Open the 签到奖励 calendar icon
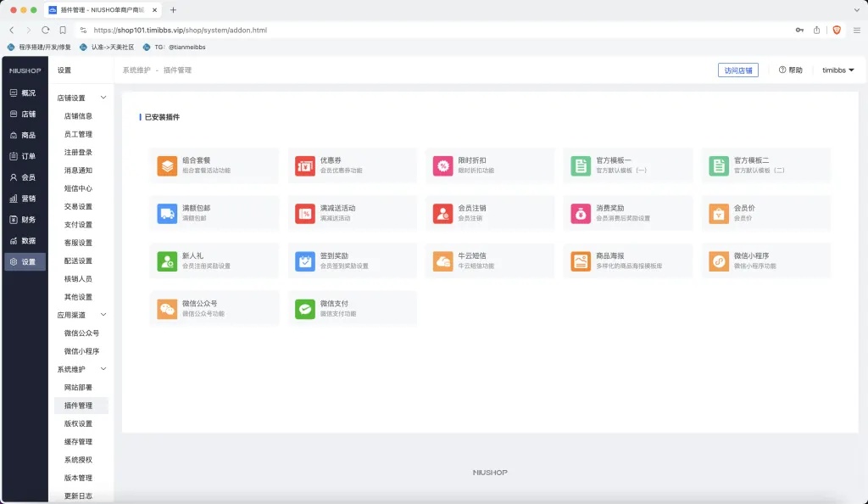The width and height of the screenshot is (868, 504). [304, 260]
